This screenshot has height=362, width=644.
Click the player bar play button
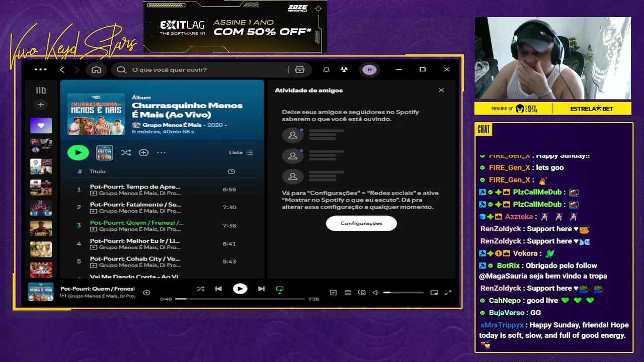pyautogui.click(x=240, y=289)
